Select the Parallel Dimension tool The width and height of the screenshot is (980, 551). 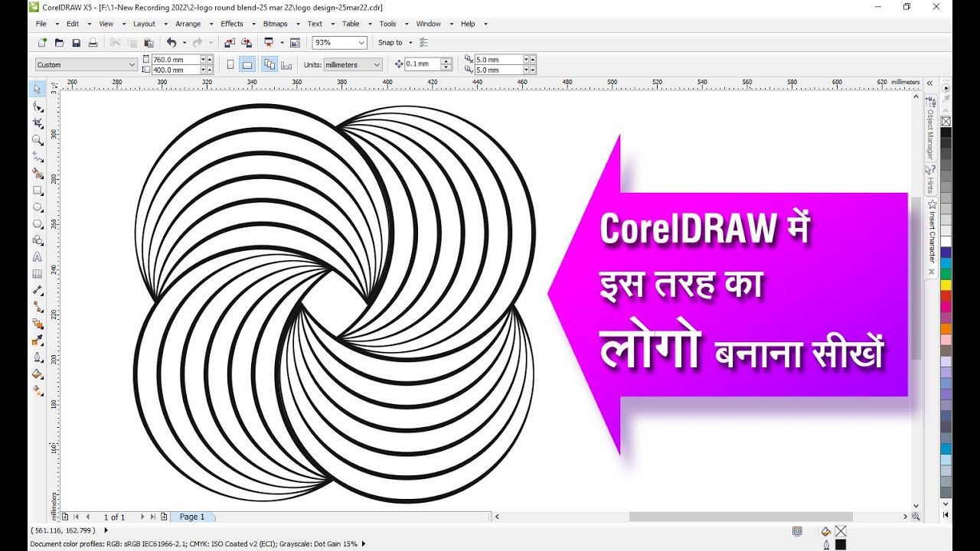[38, 291]
